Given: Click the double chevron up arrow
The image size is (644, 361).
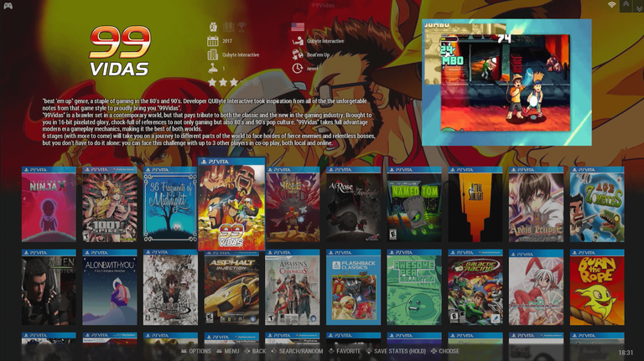Looking at the screenshot, I should tap(626, 4).
